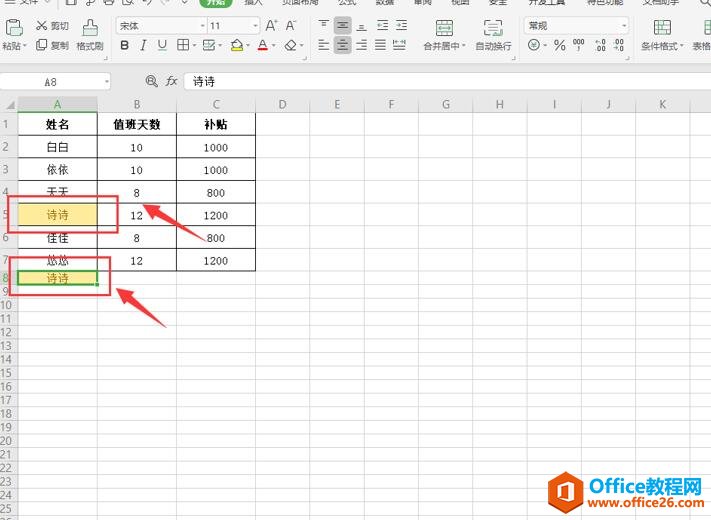The height and width of the screenshot is (520, 711).
Task: Open the alignment settings dialog launcher
Action: [514, 58]
